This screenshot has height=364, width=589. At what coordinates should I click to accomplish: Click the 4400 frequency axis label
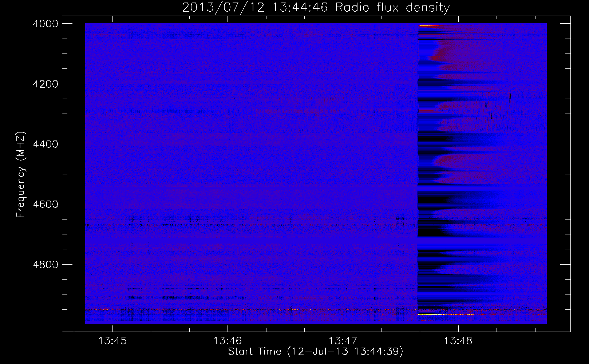[46, 144]
